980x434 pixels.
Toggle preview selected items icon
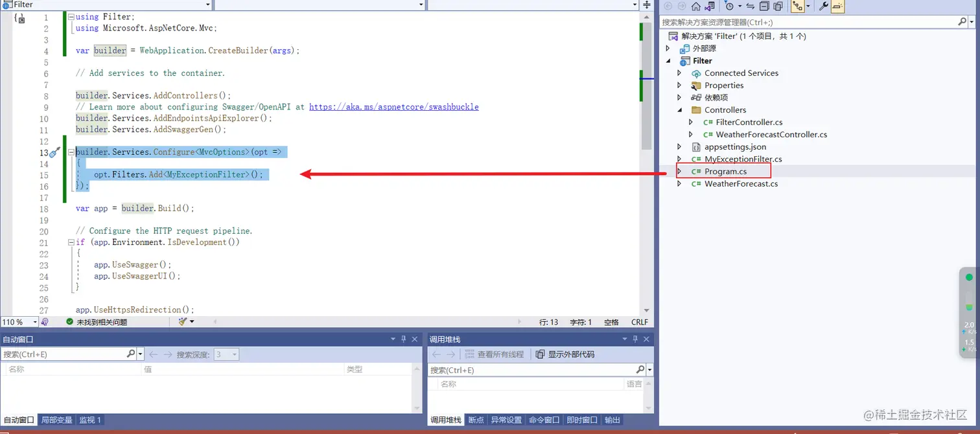coord(837,6)
